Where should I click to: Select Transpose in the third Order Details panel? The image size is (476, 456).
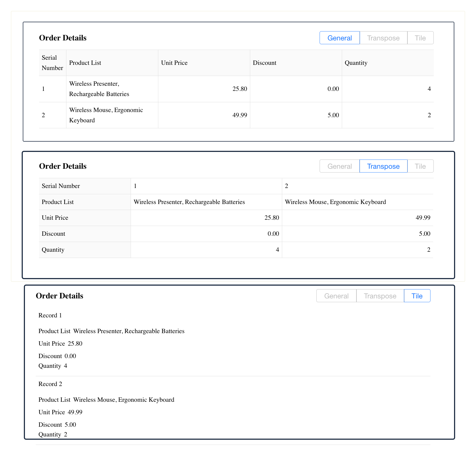tap(380, 296)
